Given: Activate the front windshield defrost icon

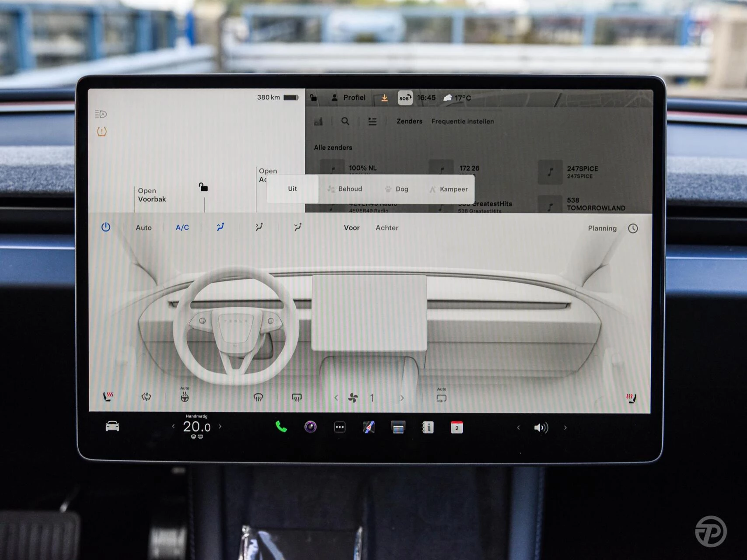Looking at the screenshot, I should coord(258,397).
